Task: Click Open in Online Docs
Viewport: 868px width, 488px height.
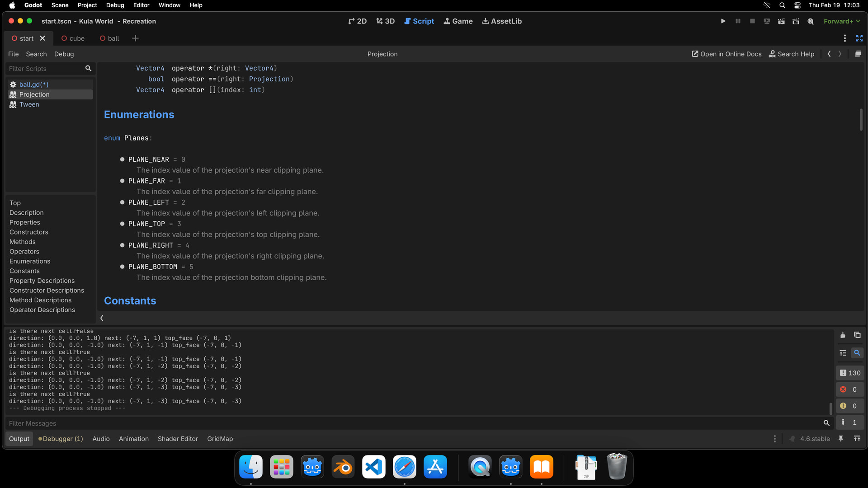Action: click(726, 54)
